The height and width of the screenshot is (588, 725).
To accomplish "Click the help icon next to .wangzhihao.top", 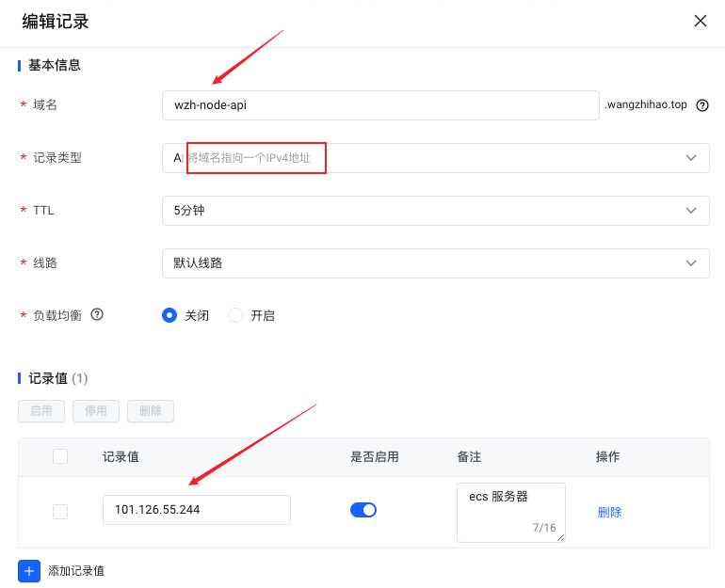I will pos(701,105).
